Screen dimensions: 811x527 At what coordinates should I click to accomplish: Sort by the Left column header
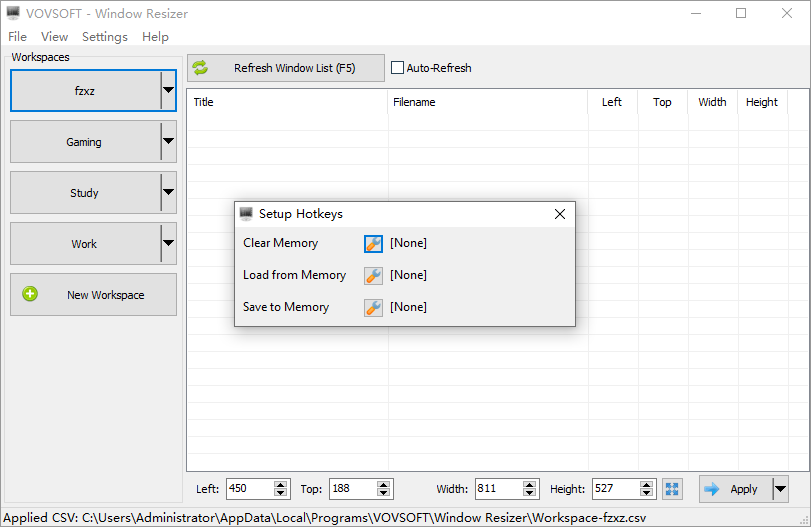pos(612,102)
